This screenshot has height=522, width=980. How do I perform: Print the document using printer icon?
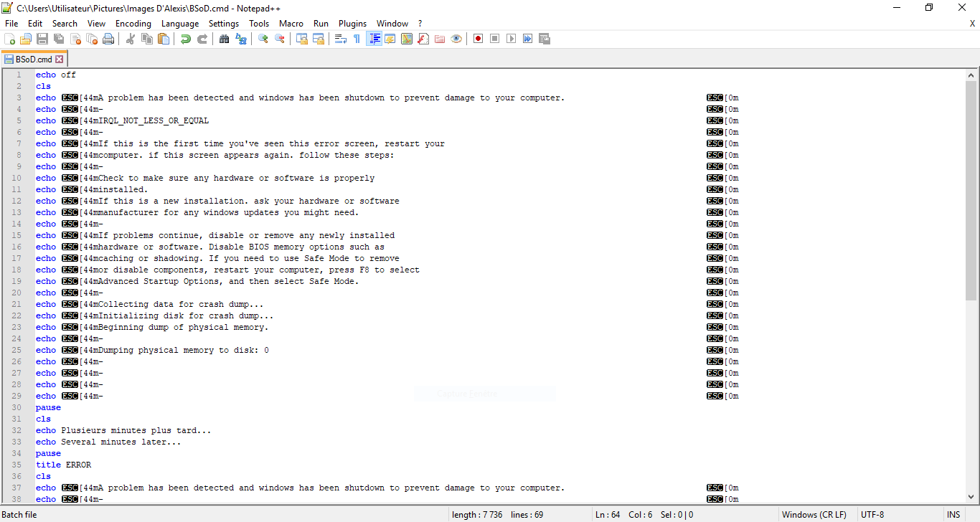point(108,39)
